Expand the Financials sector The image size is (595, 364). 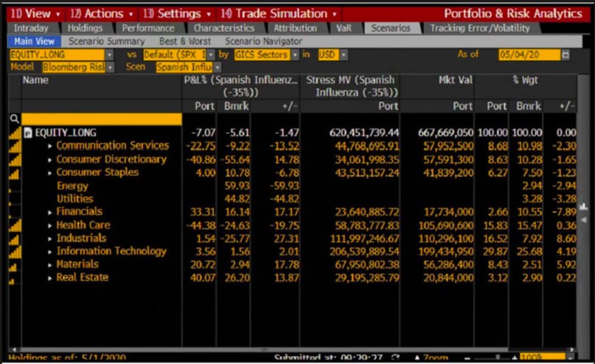(x=50, y=212)
